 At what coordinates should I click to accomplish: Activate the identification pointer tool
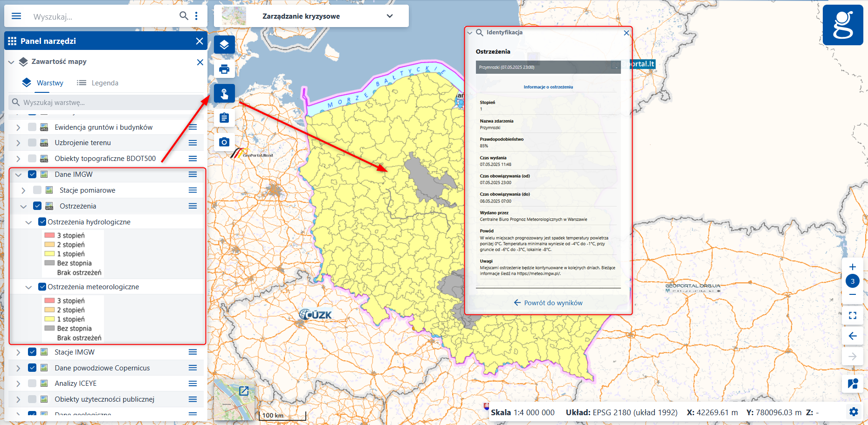tap(224, 94)
